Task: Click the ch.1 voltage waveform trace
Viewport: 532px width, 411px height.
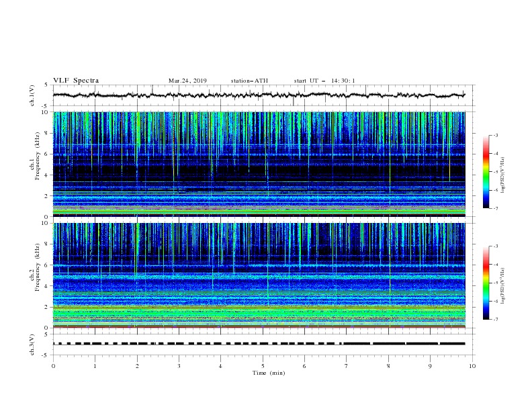Action: click(259, 95)
